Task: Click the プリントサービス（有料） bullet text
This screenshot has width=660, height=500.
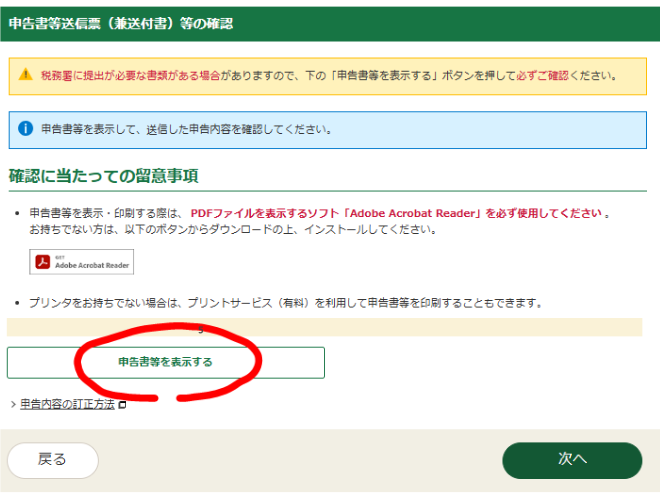Action: pos(285,302)
